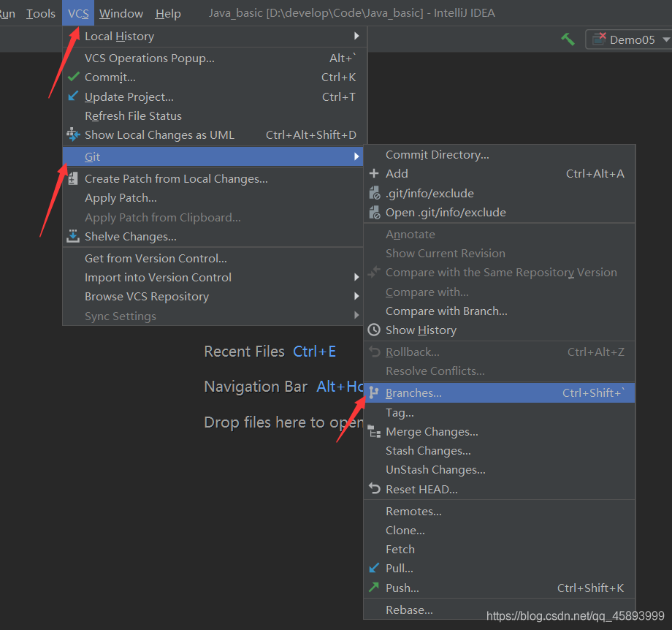
Task: Click Show Local Changes as UML label
Action: [x=159, y=134]
